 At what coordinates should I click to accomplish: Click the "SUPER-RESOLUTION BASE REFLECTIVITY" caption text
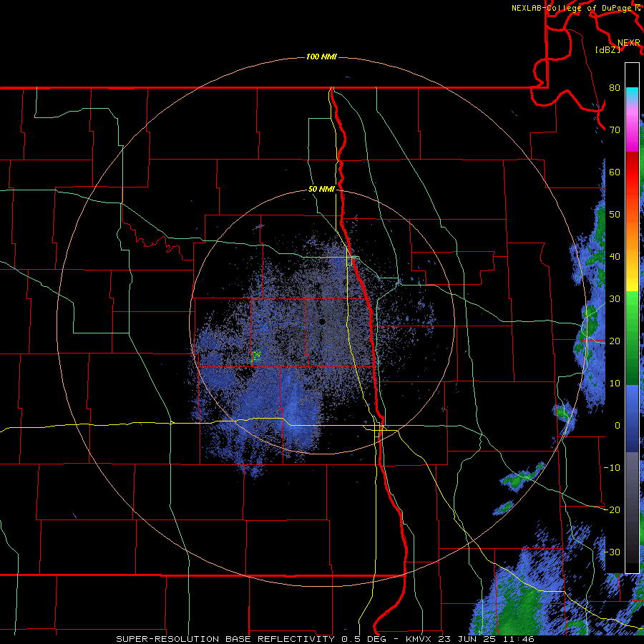pyautogui.click(x=225, y=639)
